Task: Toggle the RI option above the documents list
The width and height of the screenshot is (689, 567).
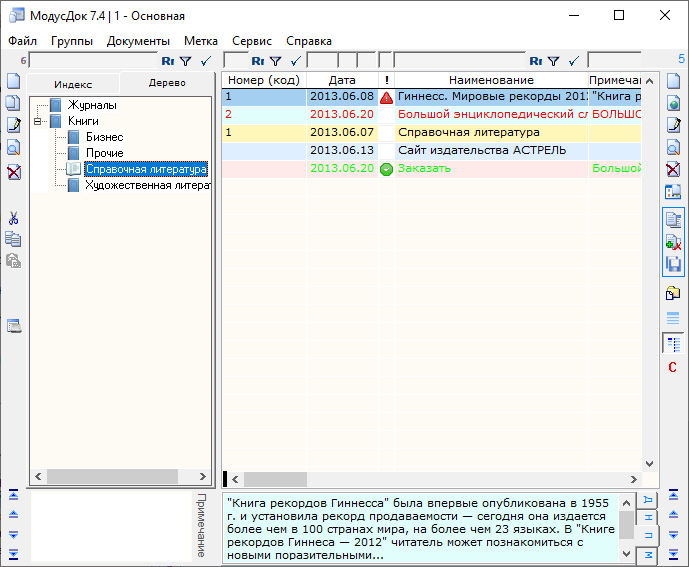Action: tap(257, 61)
